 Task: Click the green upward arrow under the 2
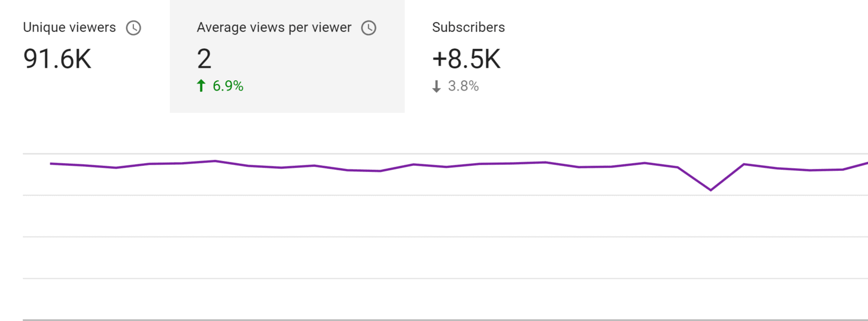click(201, 85)
